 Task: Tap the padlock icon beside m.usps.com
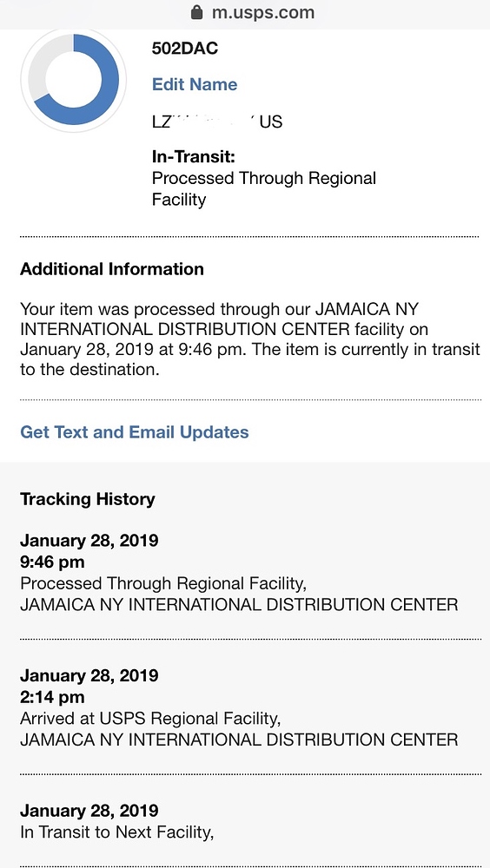click(196, 11)
